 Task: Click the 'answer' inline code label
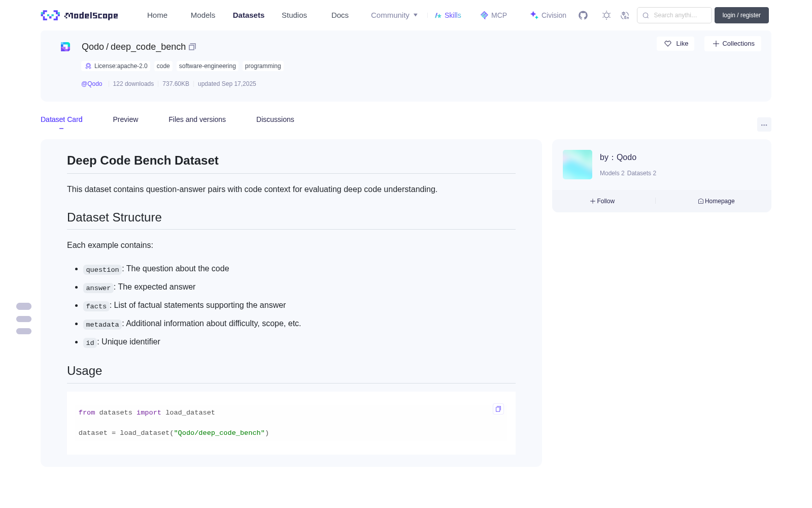[98, 288]
